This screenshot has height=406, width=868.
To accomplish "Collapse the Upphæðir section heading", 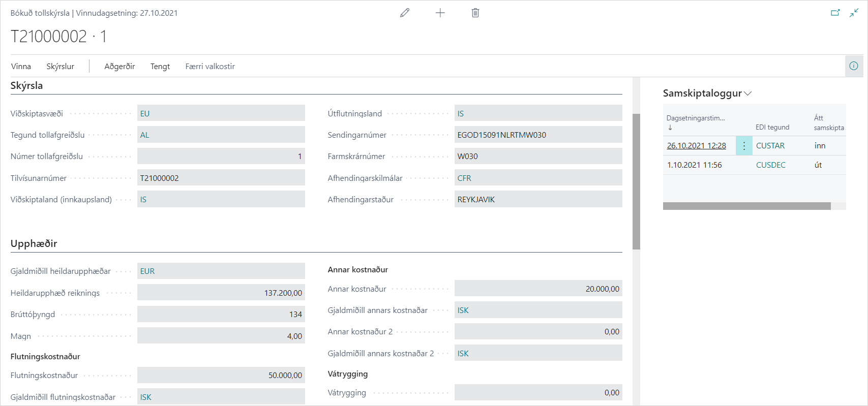I will coord(34,244).
